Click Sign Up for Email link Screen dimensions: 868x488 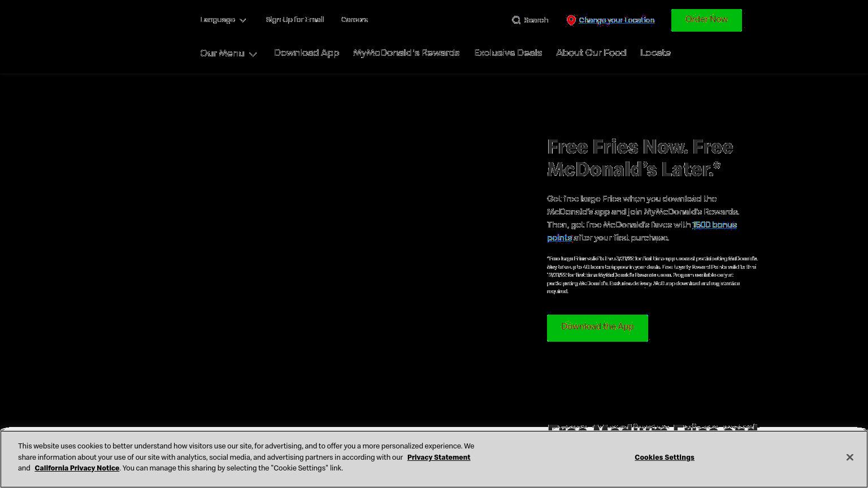tap(295, 20)
